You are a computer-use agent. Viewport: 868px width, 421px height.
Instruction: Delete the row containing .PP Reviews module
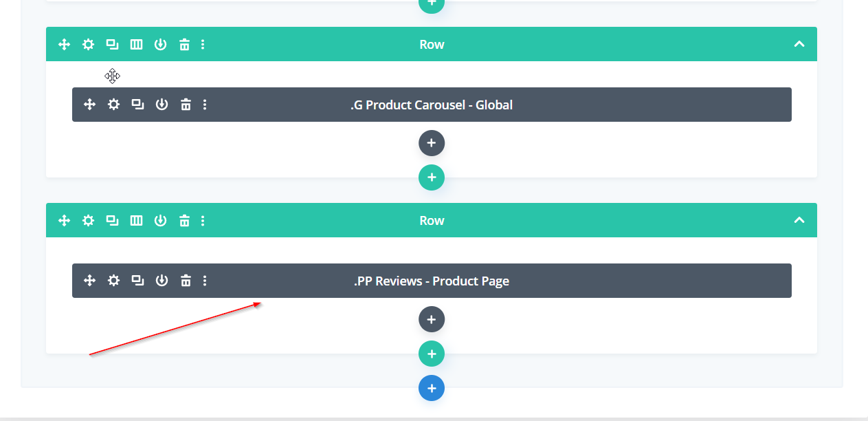(184, 221)
